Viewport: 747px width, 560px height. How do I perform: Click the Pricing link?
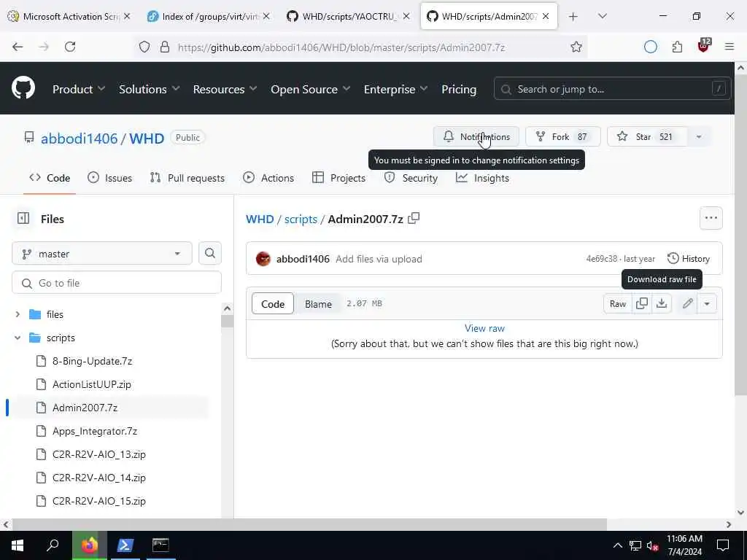459,89
